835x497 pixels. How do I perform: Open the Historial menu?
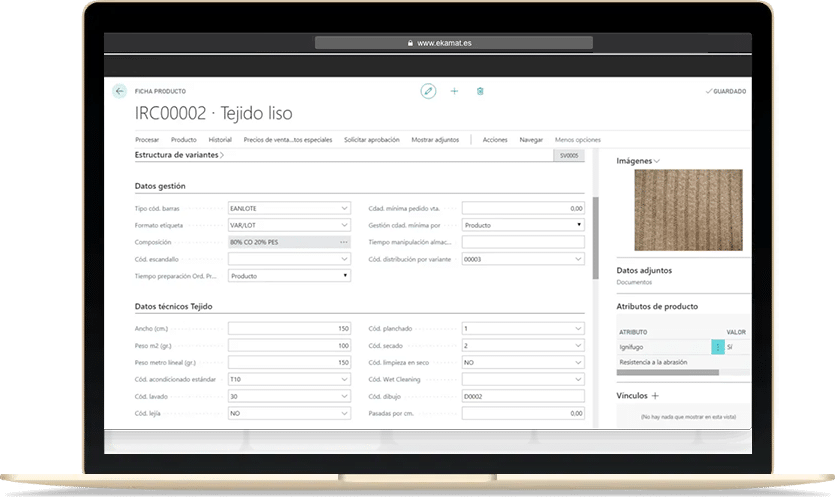pos(220,139)
